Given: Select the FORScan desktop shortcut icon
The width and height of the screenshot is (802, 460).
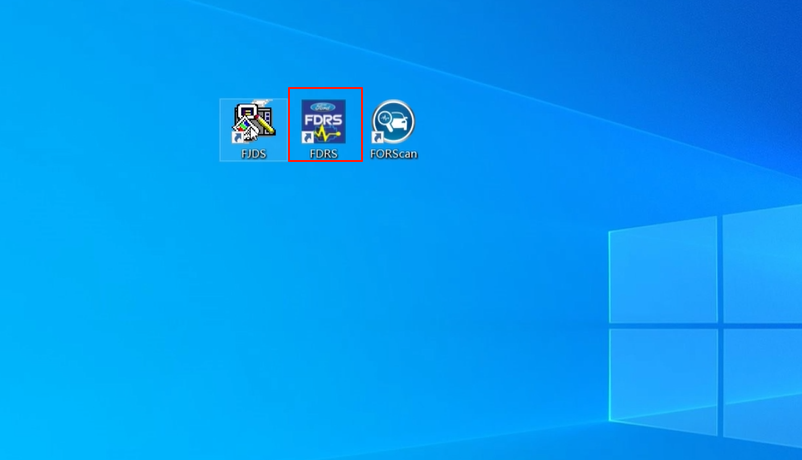Looking at the screenshot, I should point(393,122).
